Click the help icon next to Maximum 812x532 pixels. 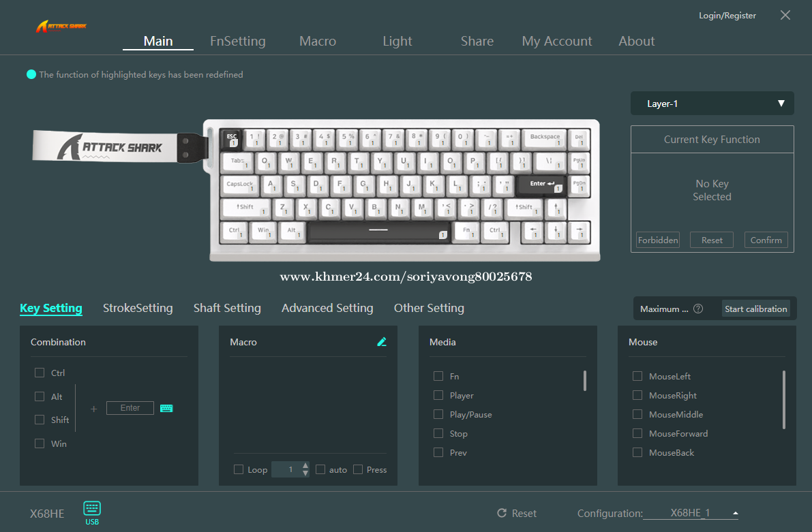pos(697,309)
